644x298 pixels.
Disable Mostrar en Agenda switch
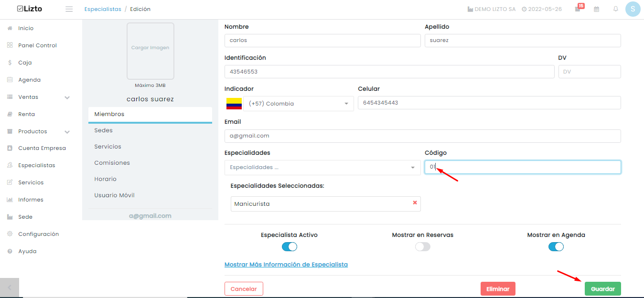coord(556,246)
